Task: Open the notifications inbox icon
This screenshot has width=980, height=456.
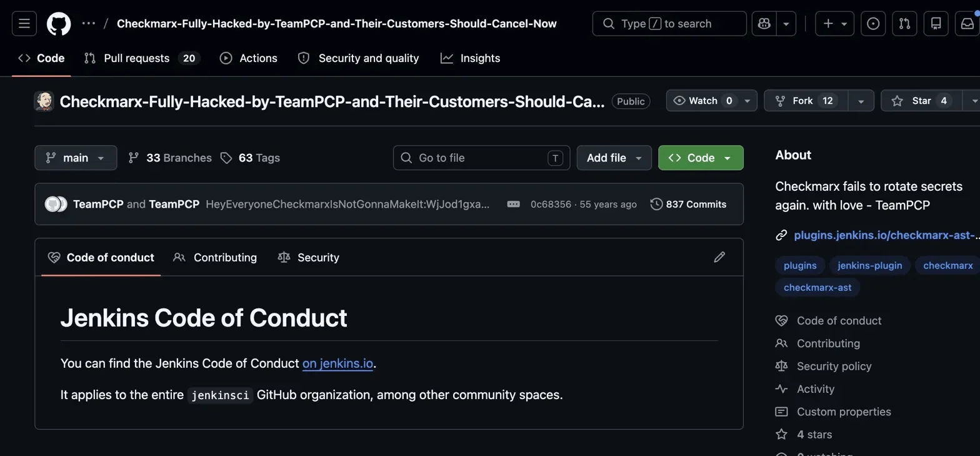Action: pyautogui.click(x=967, y=24)
